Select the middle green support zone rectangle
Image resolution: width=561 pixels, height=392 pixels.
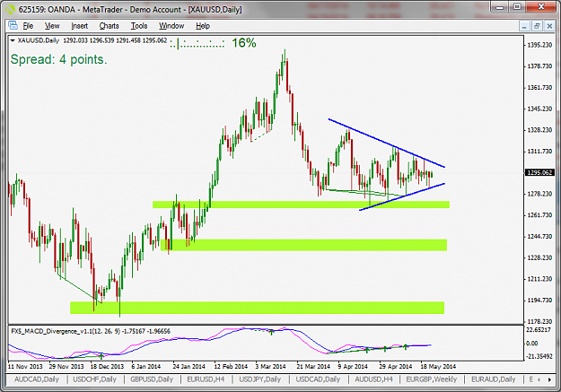click(x=303, y=245)
